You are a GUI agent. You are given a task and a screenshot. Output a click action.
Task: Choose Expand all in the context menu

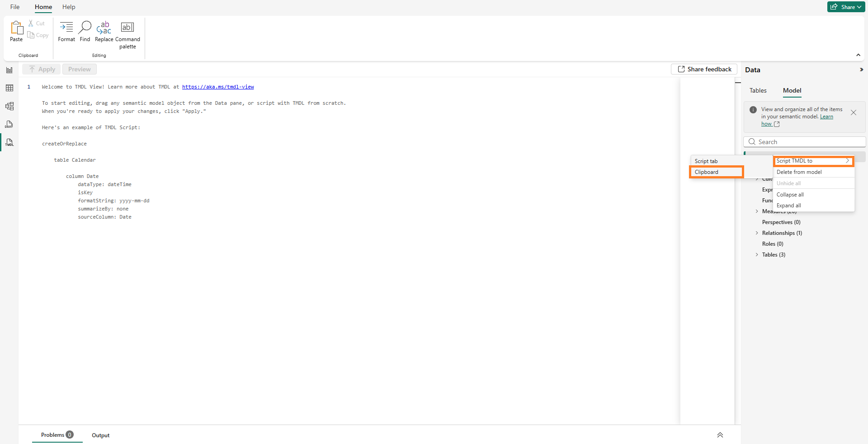pos(814,206)
